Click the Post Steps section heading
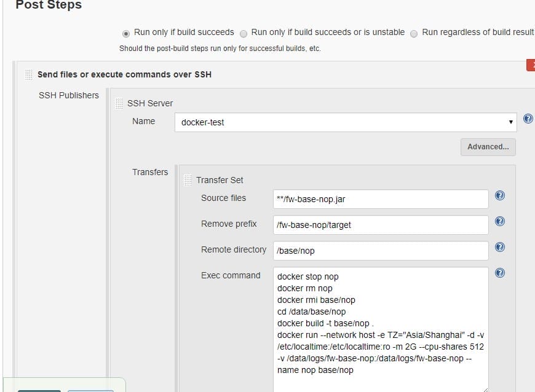The image size is (535, 392). (x=48, y=6)
